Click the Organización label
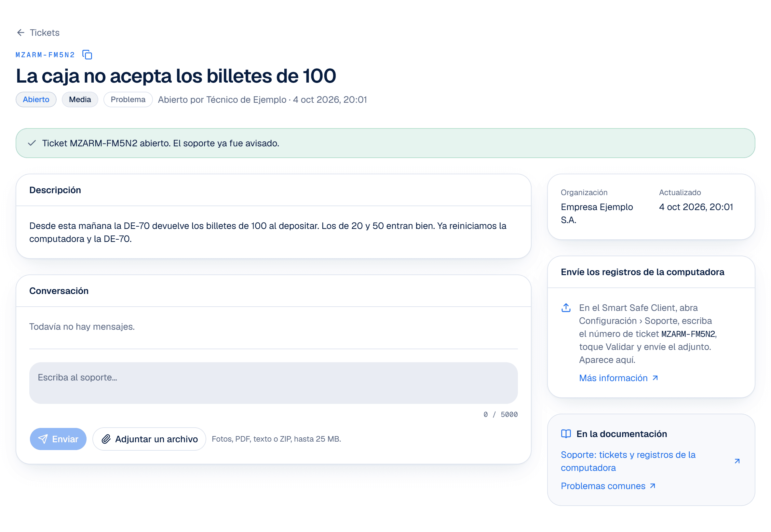Screen dimensions: 771x532 [584, 192]
